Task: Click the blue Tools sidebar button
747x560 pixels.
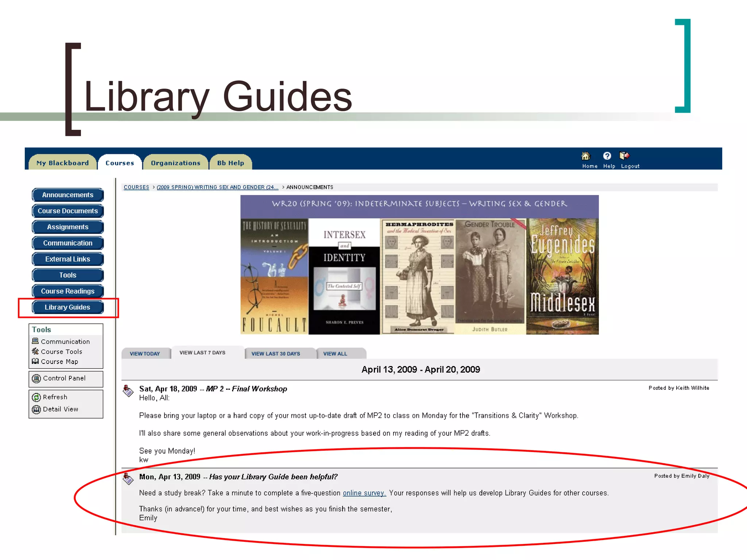Action: (68, 275)
